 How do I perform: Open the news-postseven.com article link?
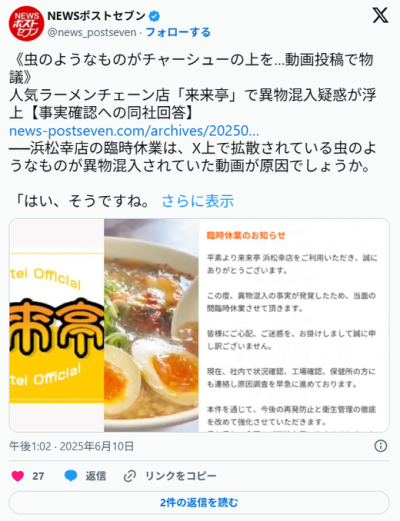[x=134, y=131]
